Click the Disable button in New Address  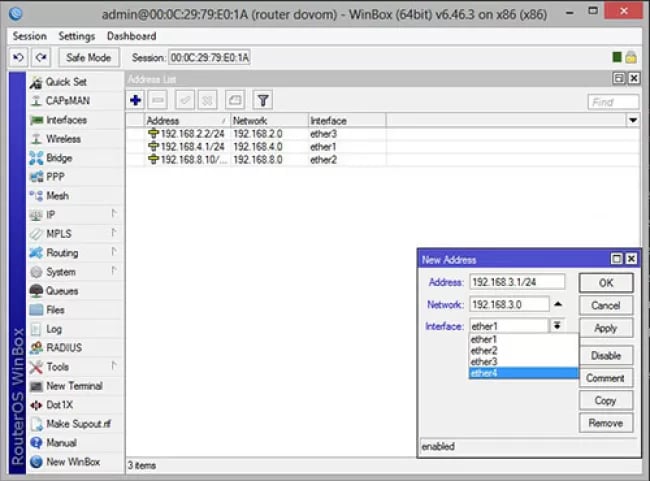point(605,356)
